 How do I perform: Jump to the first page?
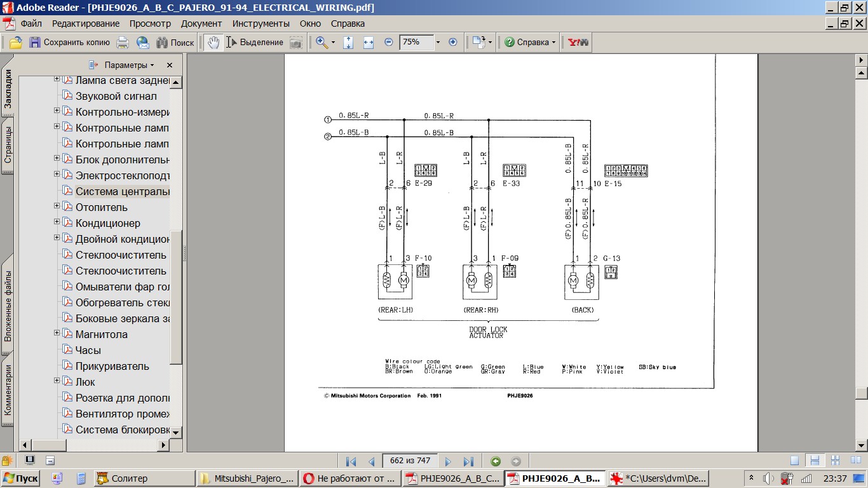point(351,461)
